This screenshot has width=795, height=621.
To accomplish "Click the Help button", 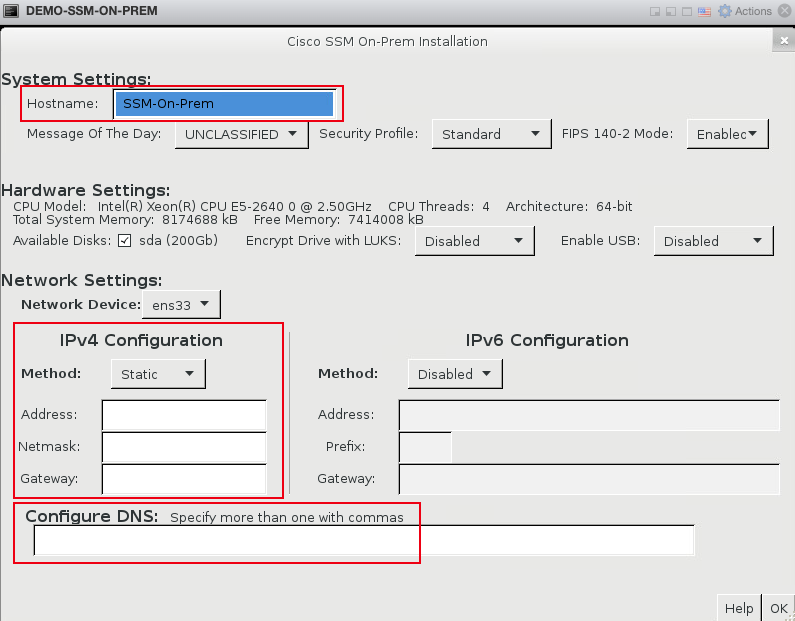I will 739,608.
